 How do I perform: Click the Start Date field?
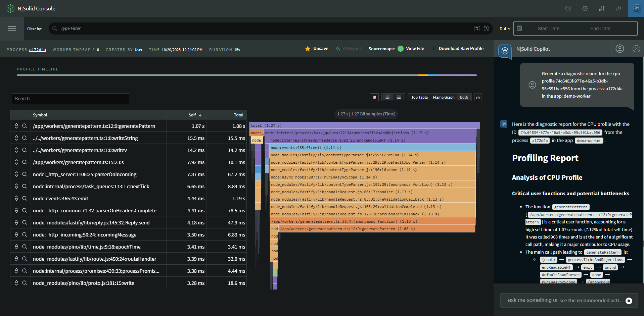[548, 29]
